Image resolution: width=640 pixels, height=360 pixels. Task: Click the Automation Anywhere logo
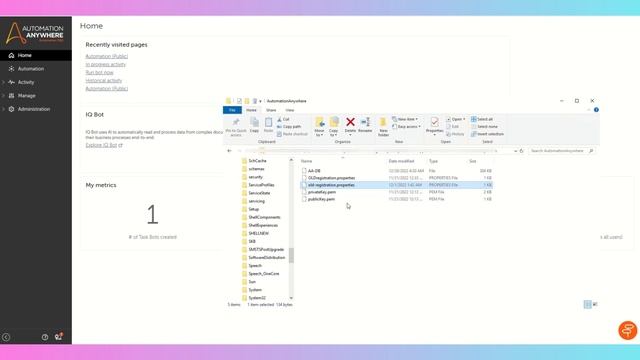point(35,33)
